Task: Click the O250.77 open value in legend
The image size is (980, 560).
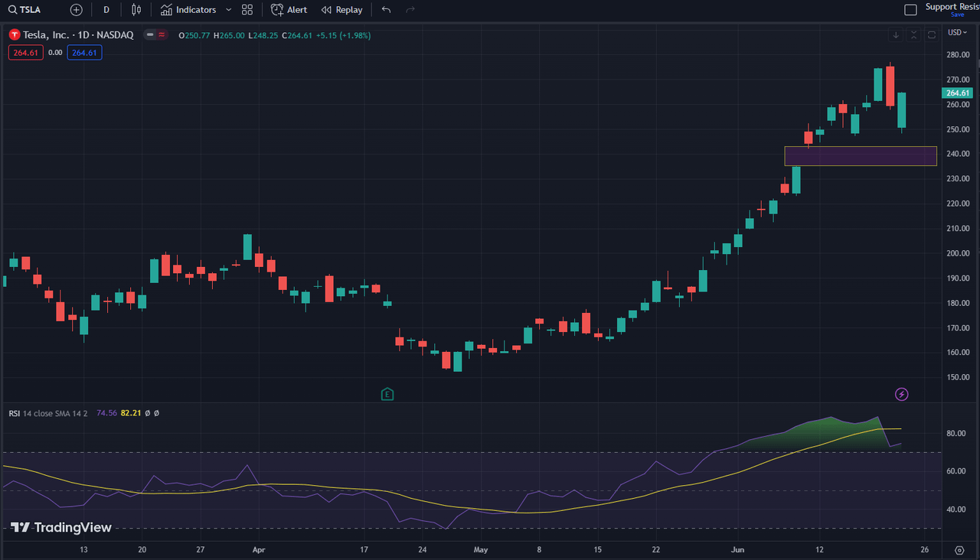Action: 194,35
